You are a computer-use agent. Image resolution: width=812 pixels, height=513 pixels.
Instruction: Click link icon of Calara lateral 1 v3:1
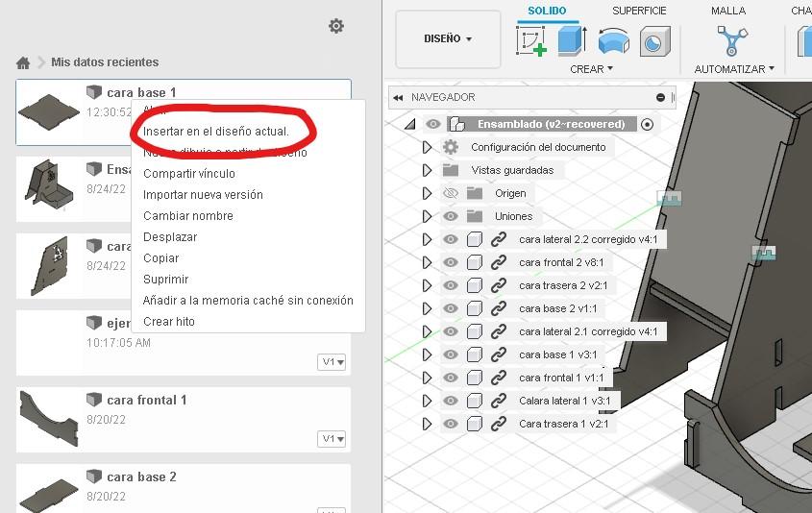pos(498,401)
